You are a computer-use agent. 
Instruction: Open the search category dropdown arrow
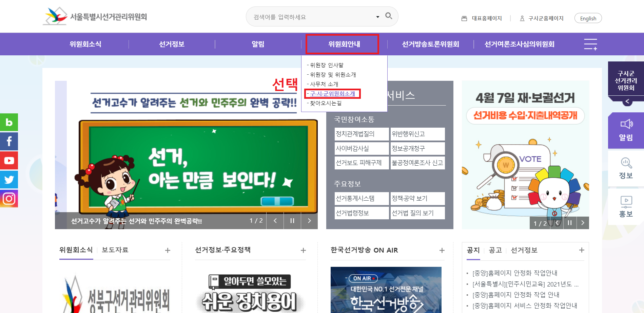tap(377, 17)
